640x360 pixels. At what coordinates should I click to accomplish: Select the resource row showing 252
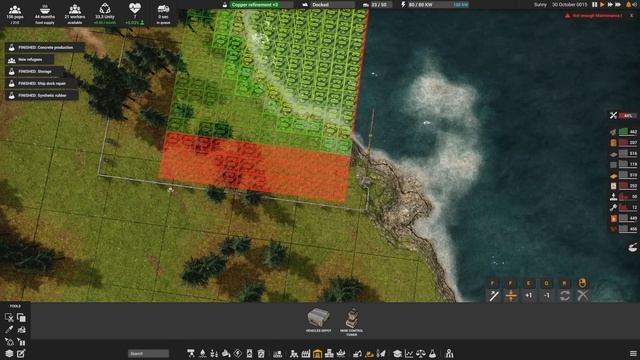click(624, 186)
